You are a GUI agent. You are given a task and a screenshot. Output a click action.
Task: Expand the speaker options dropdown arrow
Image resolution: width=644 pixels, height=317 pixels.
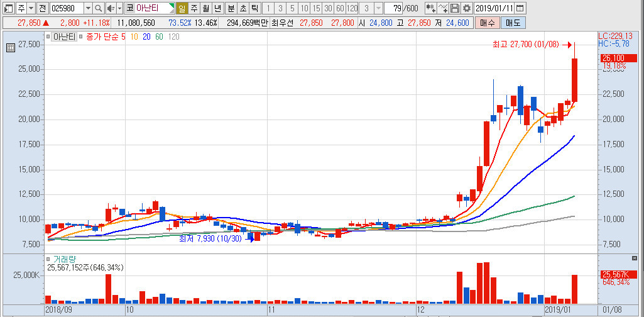[119, 8]
